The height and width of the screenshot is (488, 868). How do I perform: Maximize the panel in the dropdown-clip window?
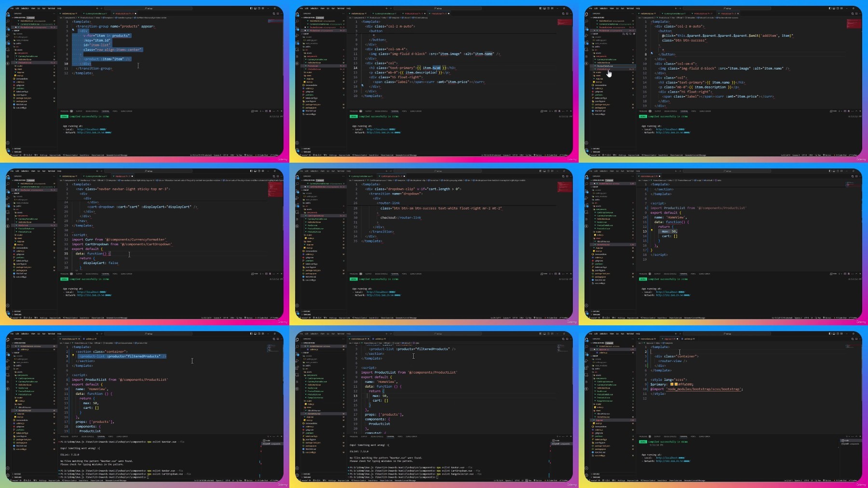(x=567, y=274)
